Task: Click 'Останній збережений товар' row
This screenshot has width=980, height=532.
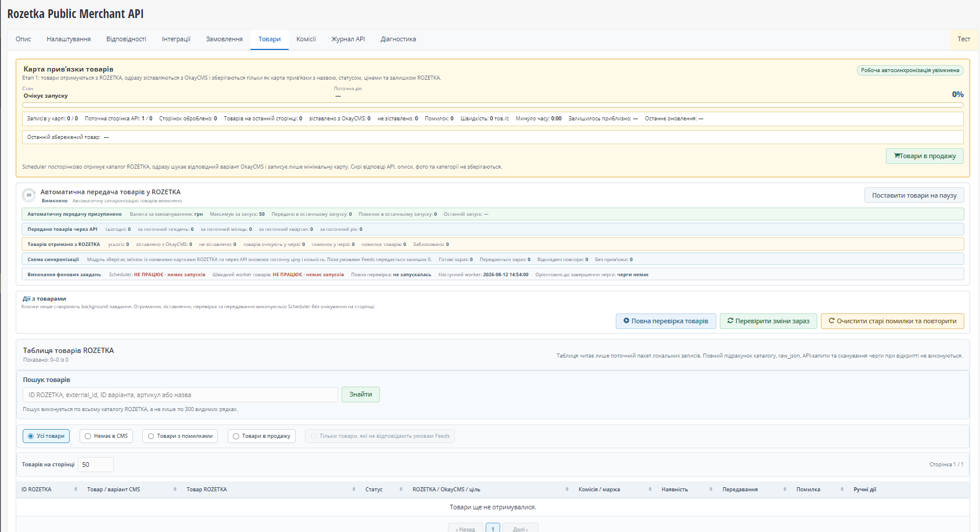Action: [493, 137]
